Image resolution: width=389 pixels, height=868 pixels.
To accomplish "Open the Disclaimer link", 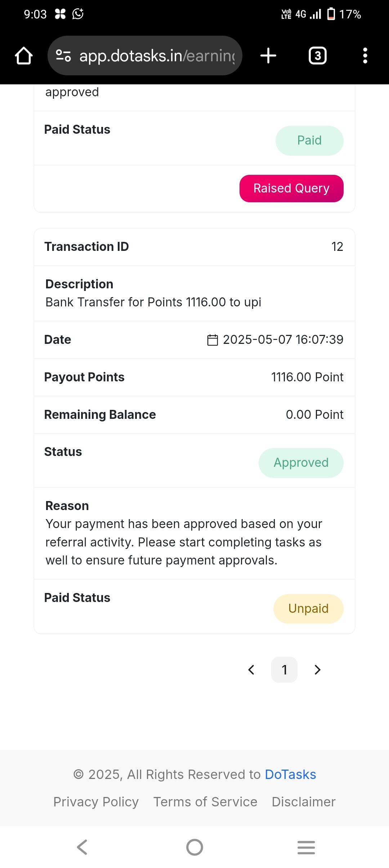I will [304, 802].
